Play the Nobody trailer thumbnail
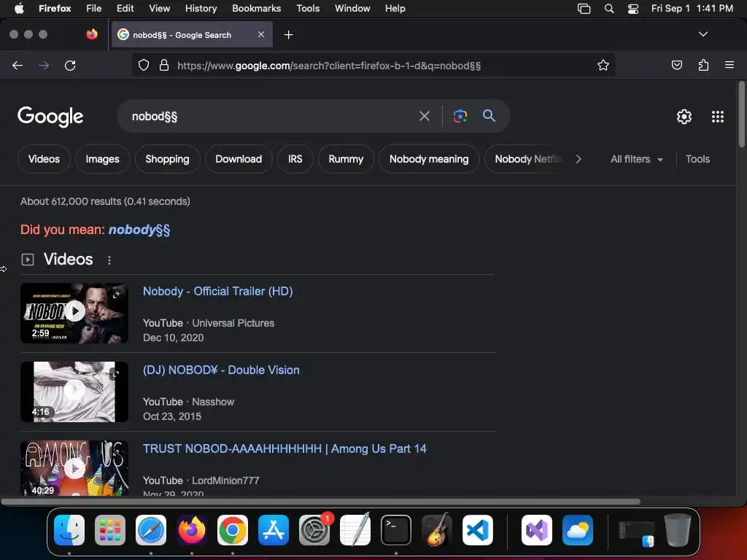Viewport: 747px width, 560px height. click(x=74, y=313)
